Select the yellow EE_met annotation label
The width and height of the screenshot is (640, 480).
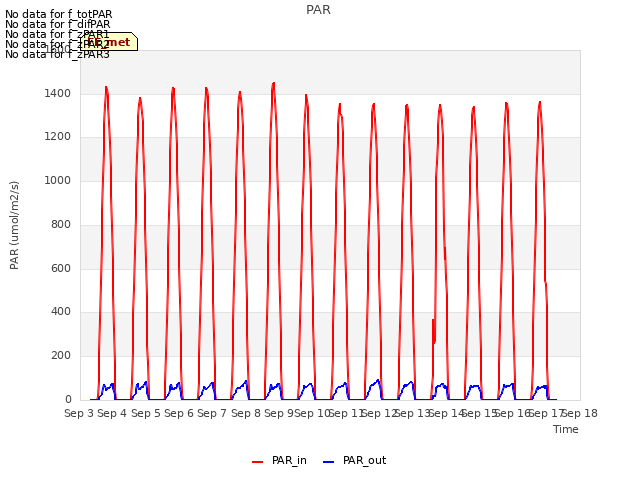109,42
